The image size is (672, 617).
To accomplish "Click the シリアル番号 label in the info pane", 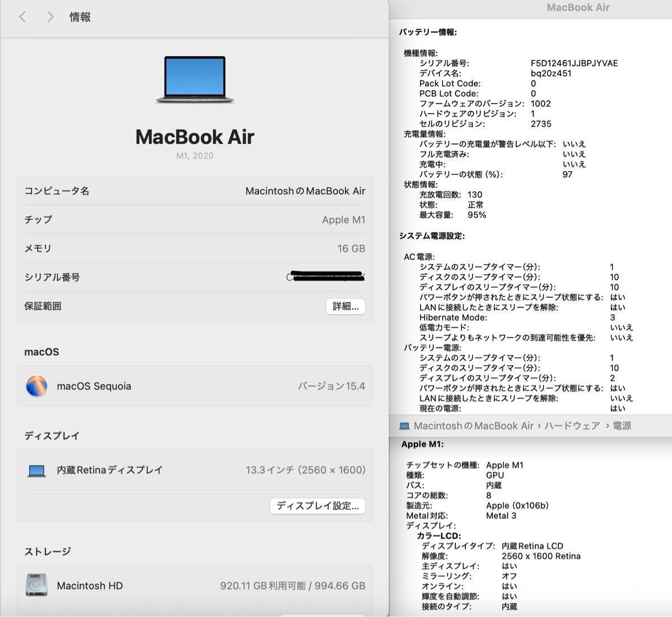I will [52, 277].
